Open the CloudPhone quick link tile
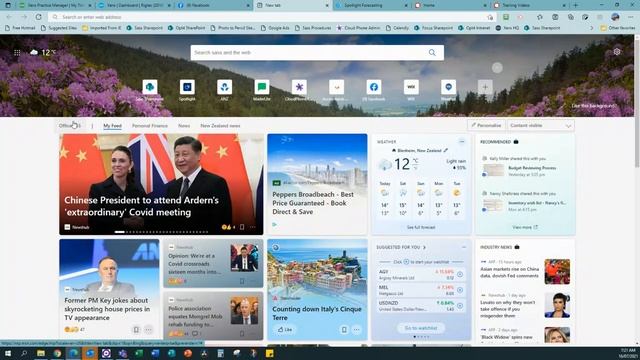This screenshot has height=360, width=640. (x=299, y=87)
